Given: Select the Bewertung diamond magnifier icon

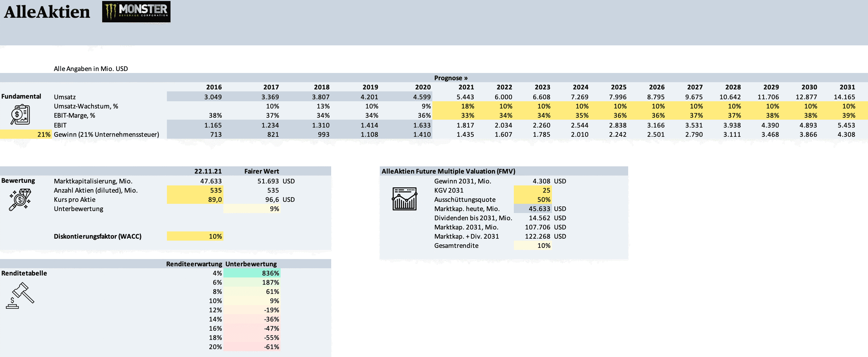Looking at the screenshot, I should pyautogui.click(x=20, y=200).
